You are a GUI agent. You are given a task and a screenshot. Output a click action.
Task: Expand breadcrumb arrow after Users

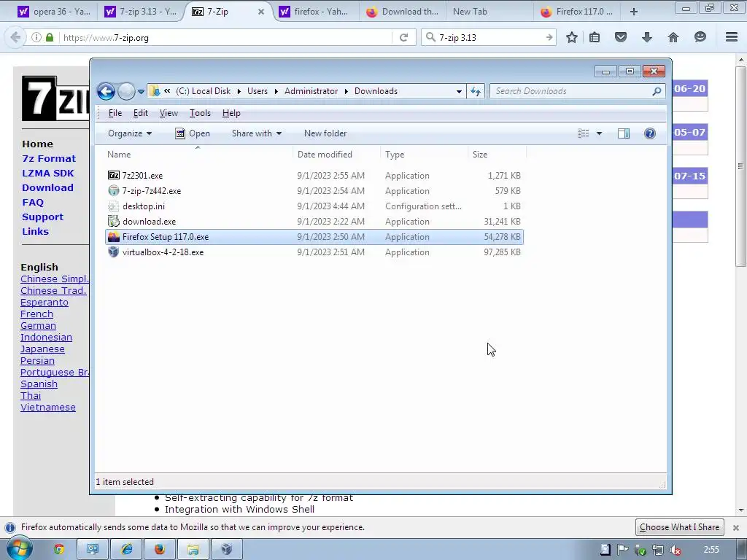tap(276, 91)
